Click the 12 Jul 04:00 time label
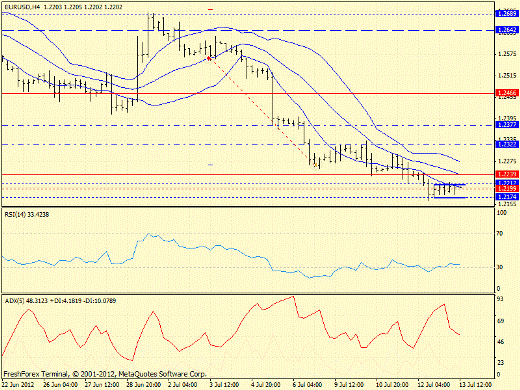This screenshot has height=390, width=520. click(434, 385)
